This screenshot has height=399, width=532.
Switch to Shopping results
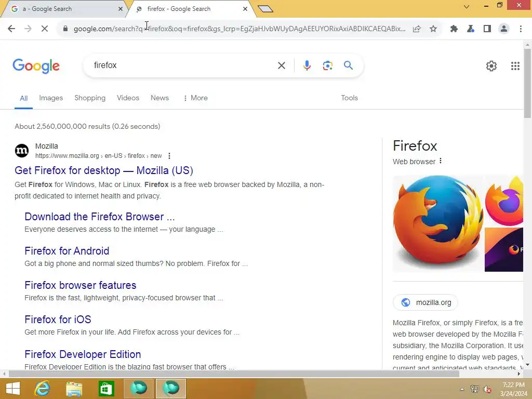point(90,98)
